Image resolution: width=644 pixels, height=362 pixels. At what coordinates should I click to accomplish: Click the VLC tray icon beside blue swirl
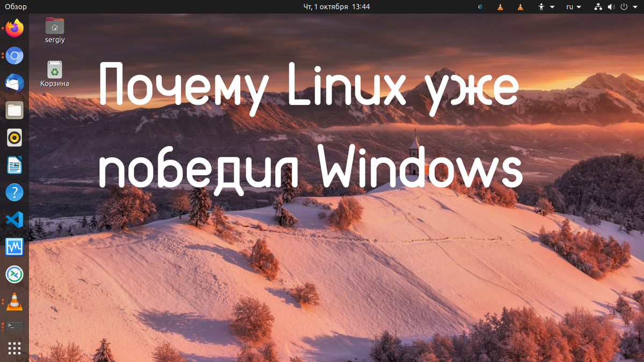tap(500, 7)
